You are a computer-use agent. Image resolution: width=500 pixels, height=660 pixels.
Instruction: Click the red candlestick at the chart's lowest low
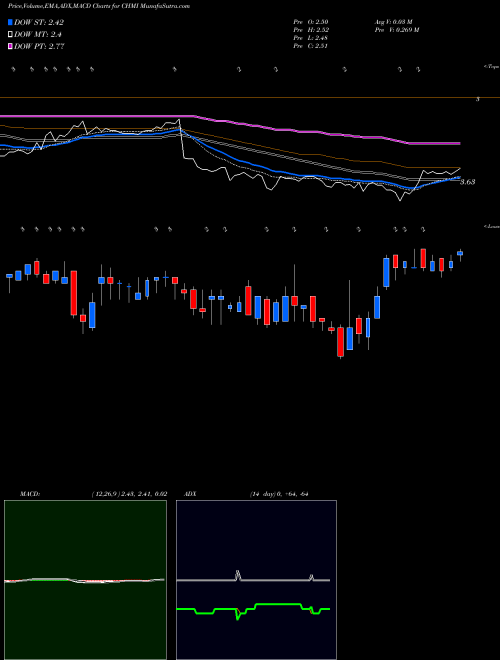[340, 341]
